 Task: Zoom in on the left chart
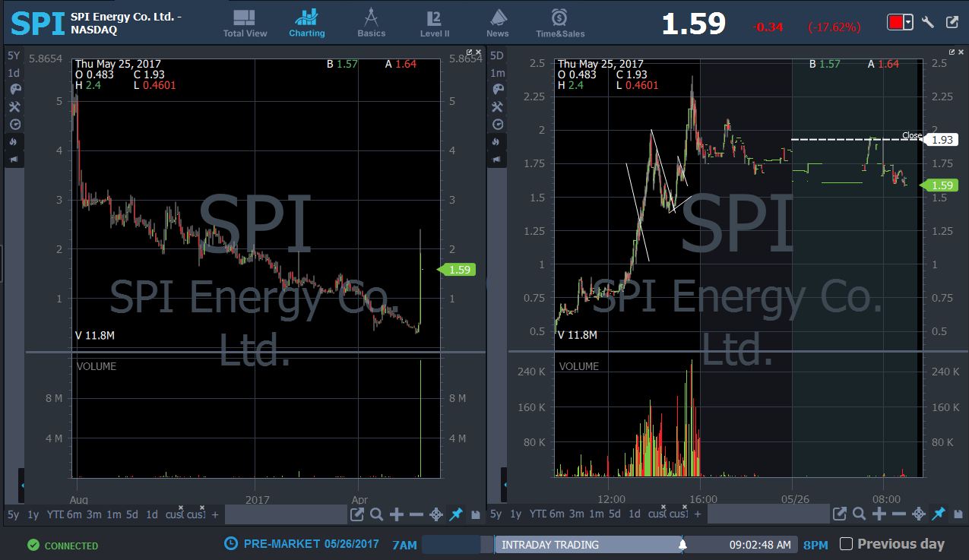tap(396, 514)
